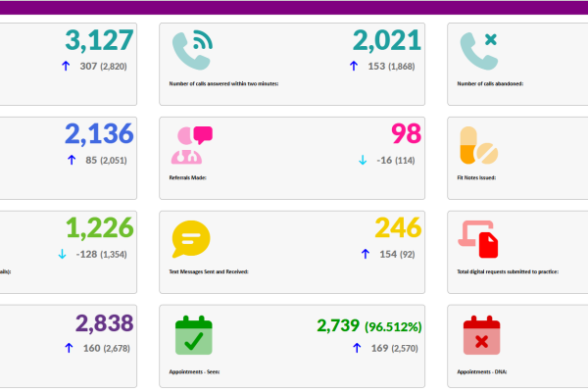Select the Referrals Made value 98
The width and height of the screenshot is (588, 392).
coord(407,133)
